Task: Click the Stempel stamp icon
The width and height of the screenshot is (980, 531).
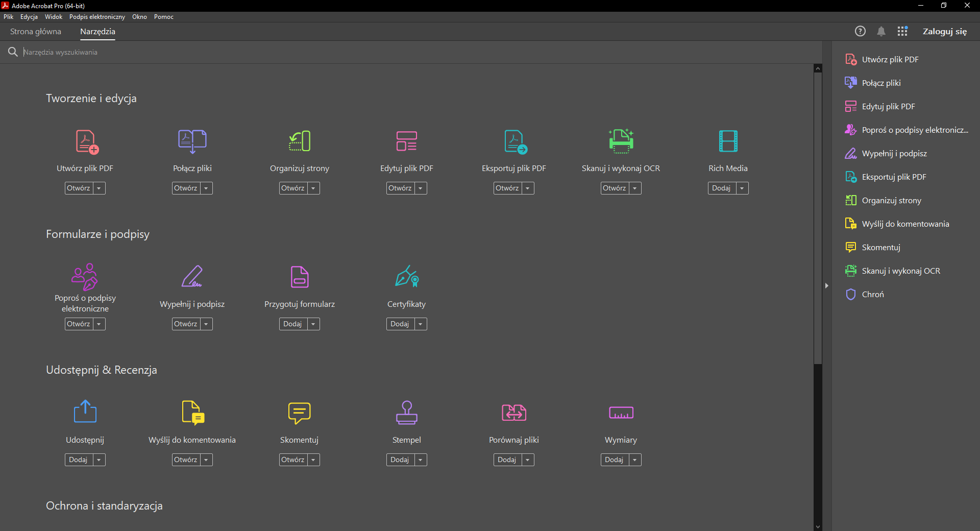Action: click(x=407, y=413)
